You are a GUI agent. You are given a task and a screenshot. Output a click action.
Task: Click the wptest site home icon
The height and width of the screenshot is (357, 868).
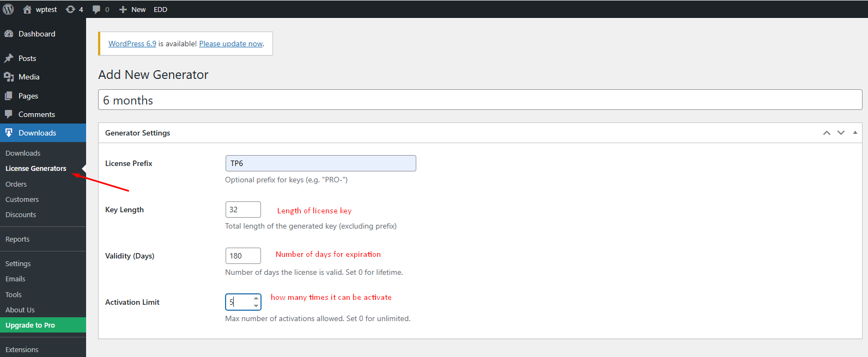pyautogui.click(x=27, y=9)
